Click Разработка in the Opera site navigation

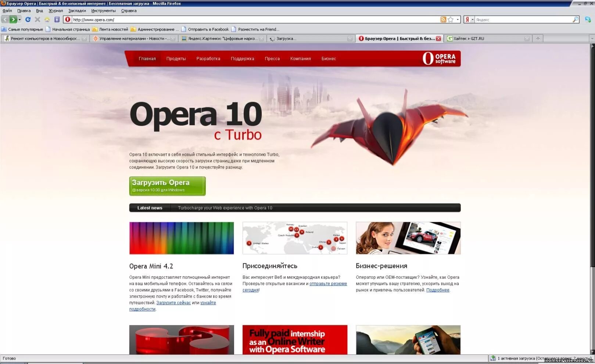[x=208, y=59]
